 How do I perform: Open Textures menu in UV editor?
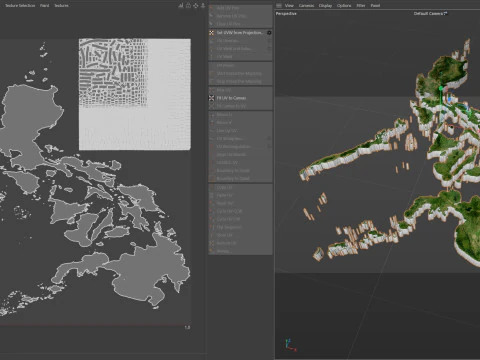coord(61,6)
